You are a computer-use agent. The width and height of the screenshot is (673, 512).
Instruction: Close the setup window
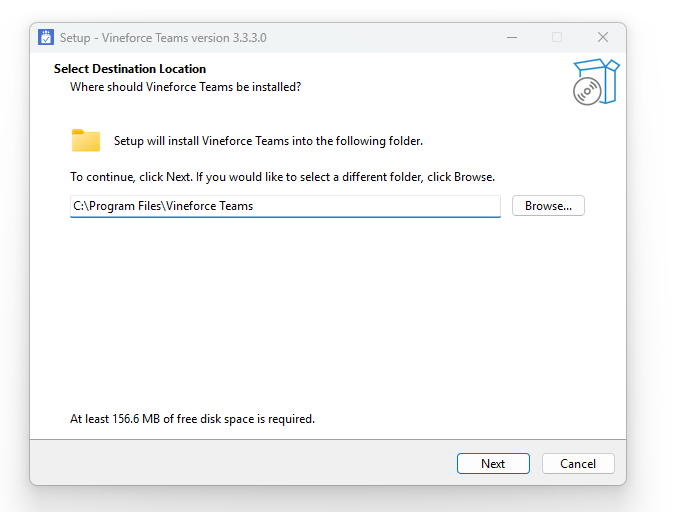click(603, 37)
